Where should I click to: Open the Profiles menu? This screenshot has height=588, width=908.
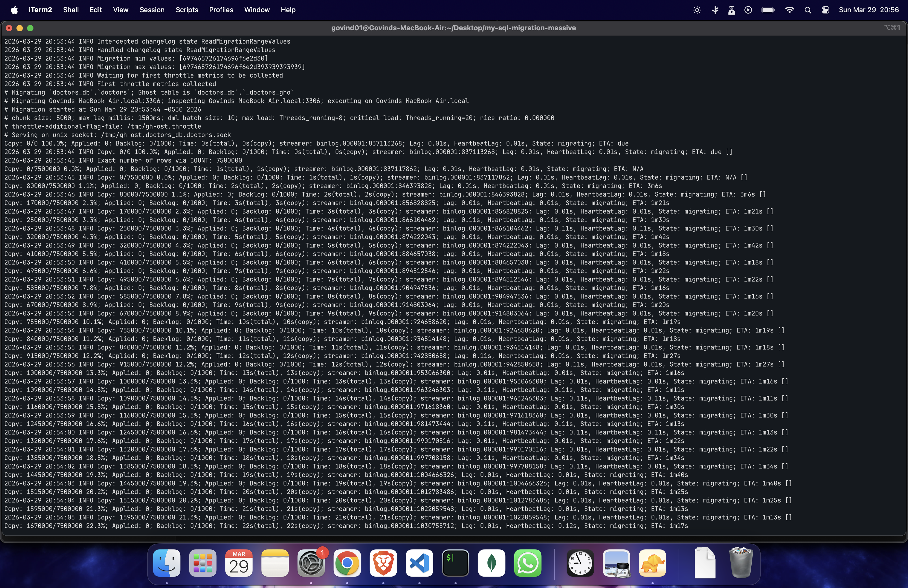(221, 10)
